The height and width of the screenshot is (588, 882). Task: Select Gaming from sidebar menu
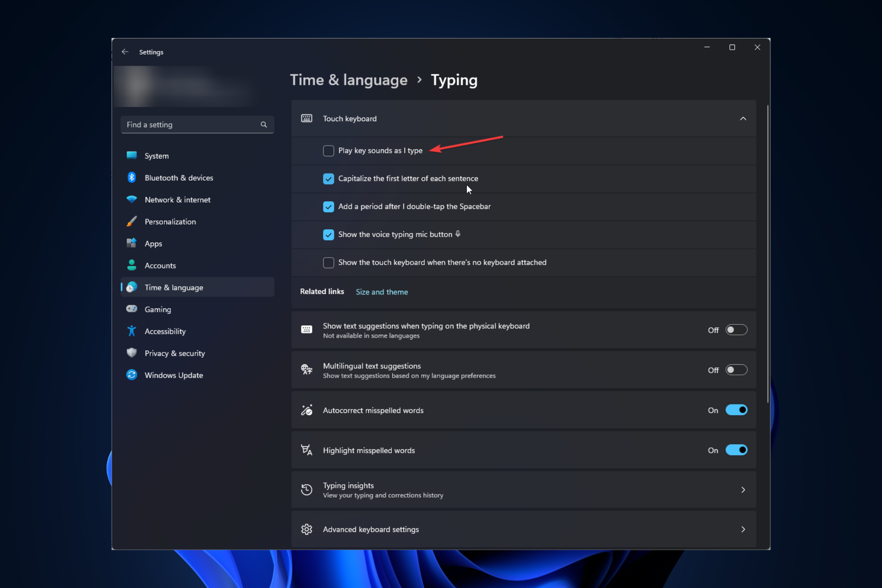pos(158,308)
